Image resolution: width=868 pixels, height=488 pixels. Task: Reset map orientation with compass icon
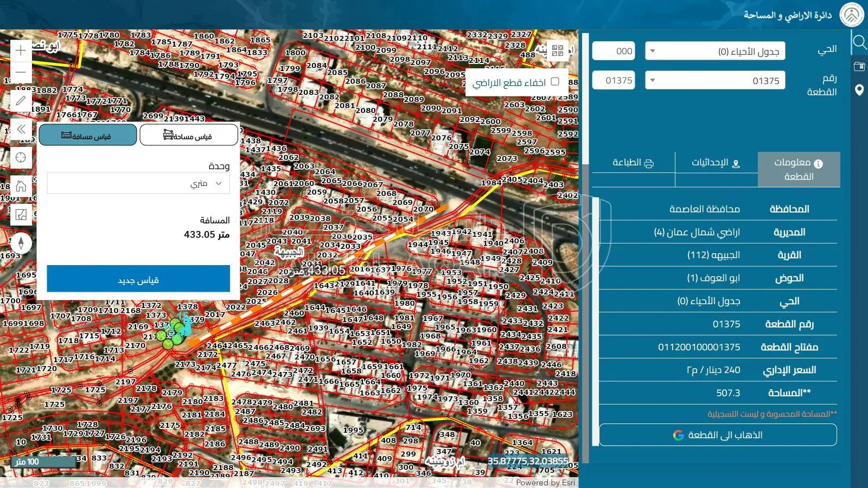(21, 242)
